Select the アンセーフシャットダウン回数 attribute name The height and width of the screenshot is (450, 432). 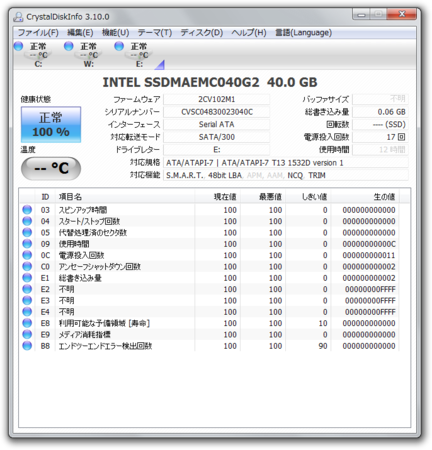coord(100,267)
